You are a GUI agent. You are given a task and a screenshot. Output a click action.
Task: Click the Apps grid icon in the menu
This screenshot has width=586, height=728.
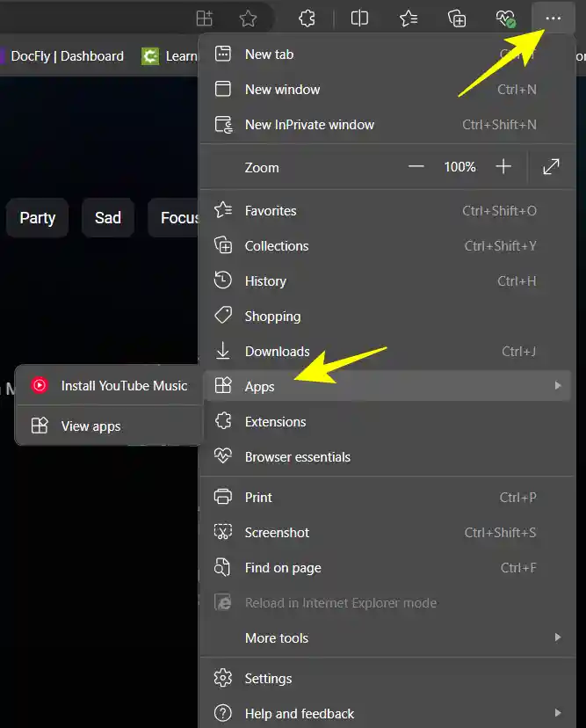tap(223, 385)
